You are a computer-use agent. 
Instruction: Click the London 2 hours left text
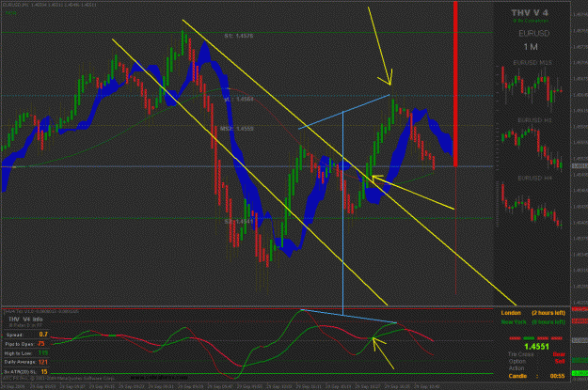point(548,313)
